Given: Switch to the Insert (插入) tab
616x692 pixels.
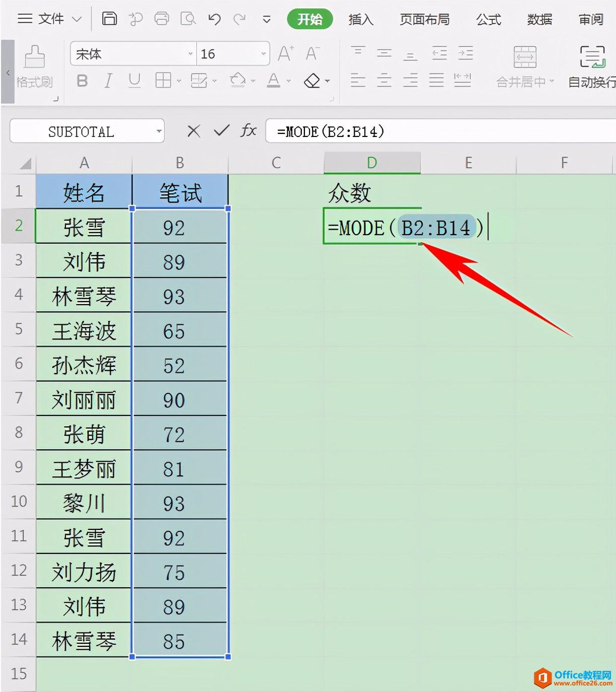Looking at the screenshot, I should [361, 20].
